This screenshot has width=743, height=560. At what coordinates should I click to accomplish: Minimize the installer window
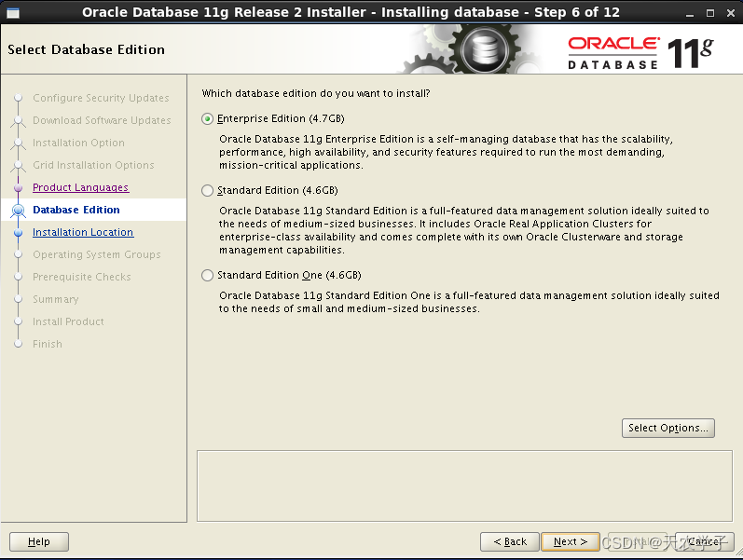690,13
